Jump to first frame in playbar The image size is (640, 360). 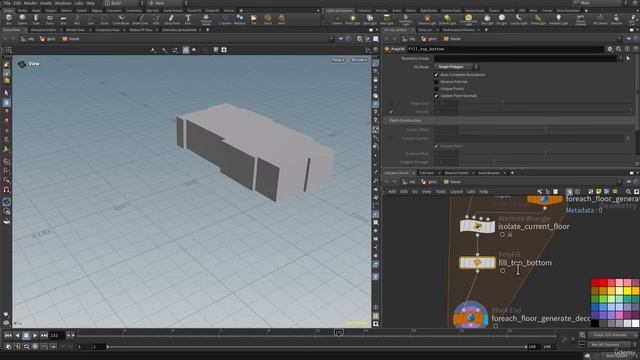coord(8,336)
